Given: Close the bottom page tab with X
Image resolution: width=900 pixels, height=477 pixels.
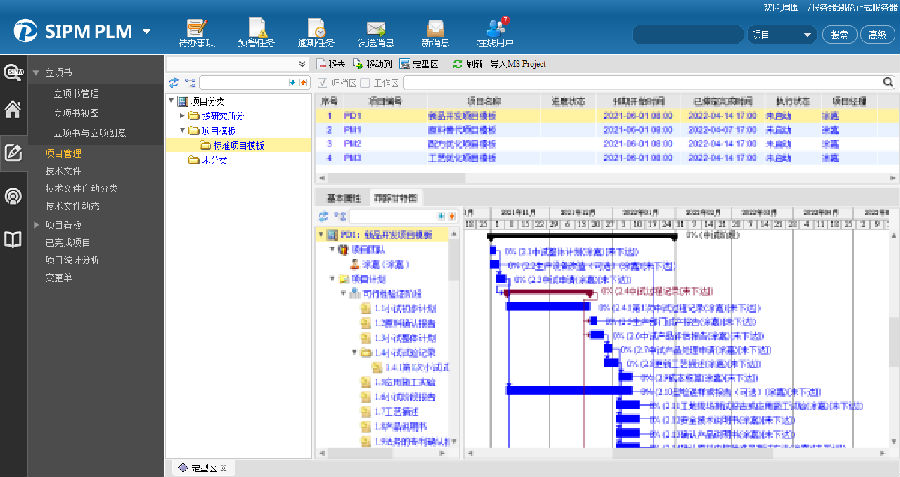Looking at the screenshot, I should pyautogui.click(x=224, y=468).
